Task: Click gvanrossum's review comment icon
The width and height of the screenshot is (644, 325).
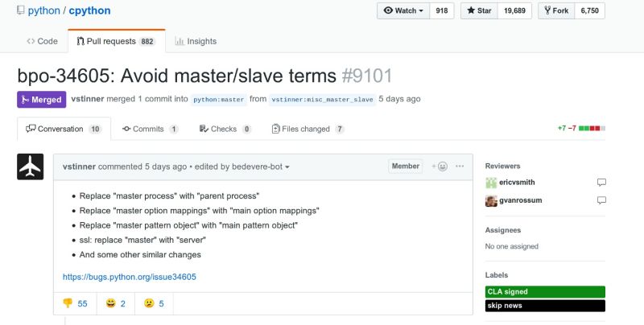Action: [x=601, y=200]
